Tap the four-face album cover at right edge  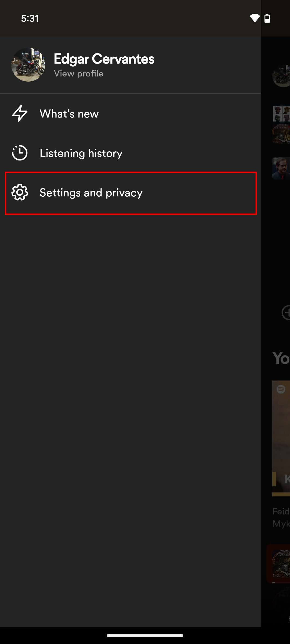tap(281, 114)
